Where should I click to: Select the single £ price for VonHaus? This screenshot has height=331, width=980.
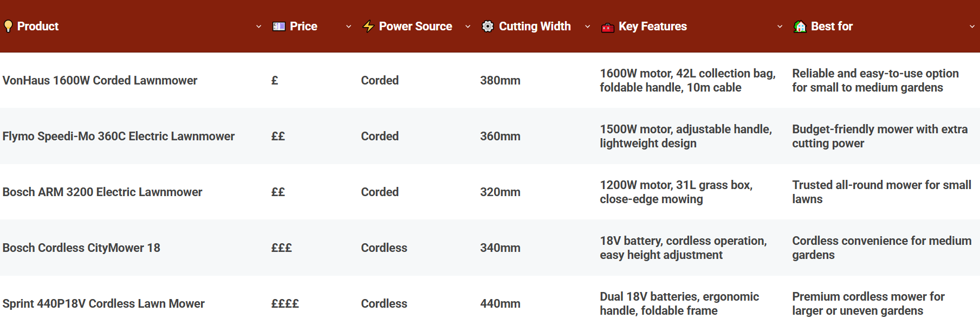[275, 81]
